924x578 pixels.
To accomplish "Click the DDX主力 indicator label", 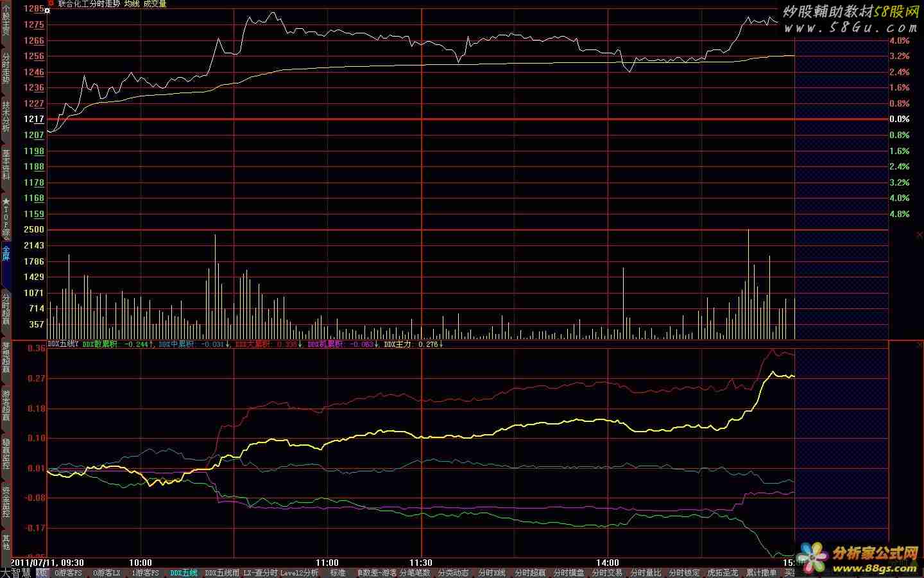I will [x=398, y=344].
